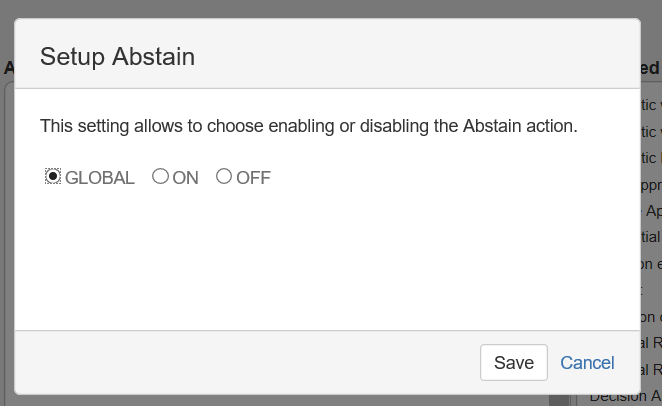The height and width of the screenshot is (406, 662).
Task: Click the dimmed heading at top right
Action: 650,68
